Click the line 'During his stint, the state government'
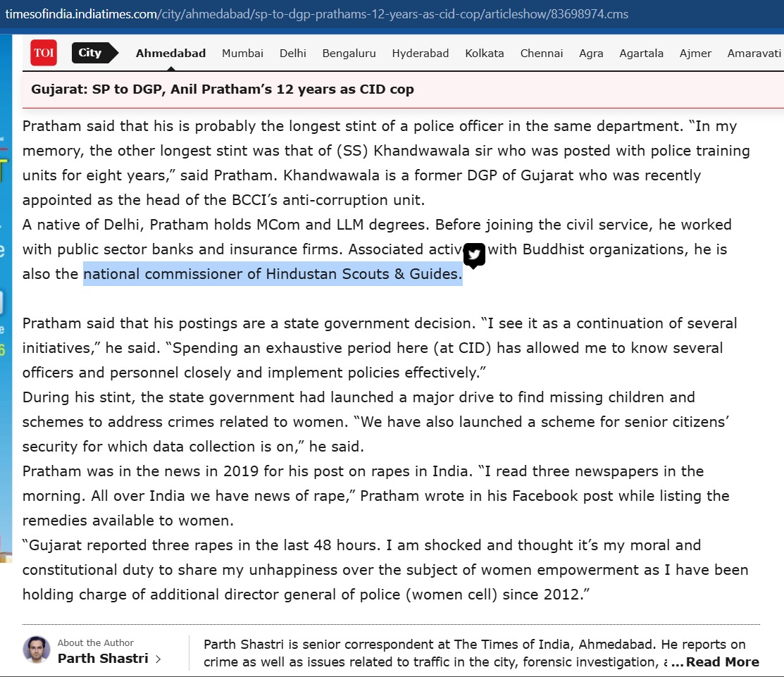The height and width of the screenshot is (677, 784). click(158, 397)
